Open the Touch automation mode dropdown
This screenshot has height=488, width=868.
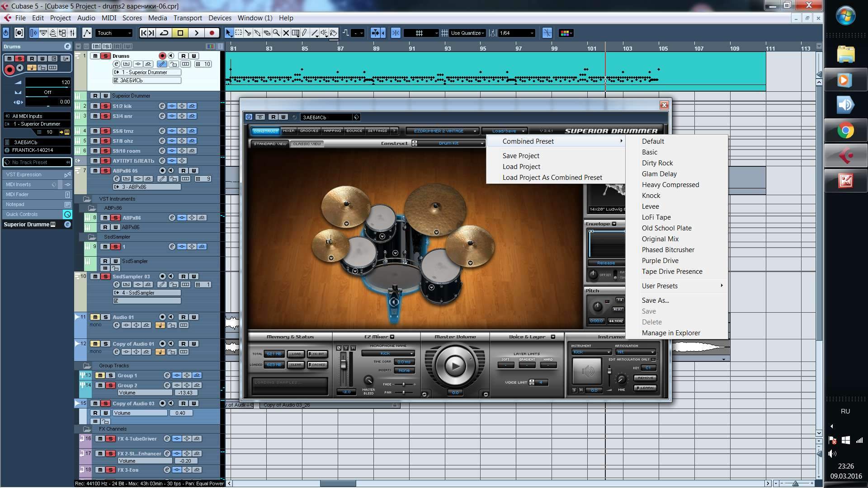pyautogui.click(x=114, y=33)
